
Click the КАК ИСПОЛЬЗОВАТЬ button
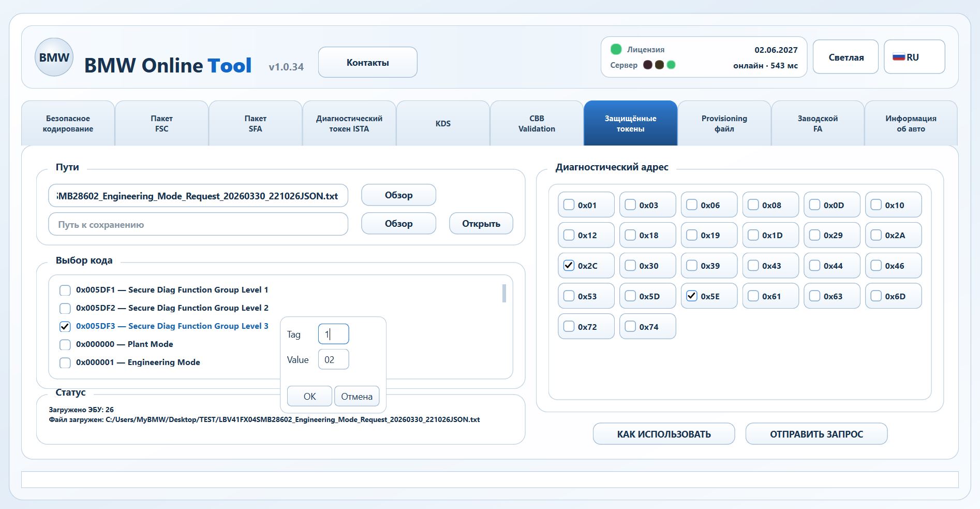click(664, 434)
